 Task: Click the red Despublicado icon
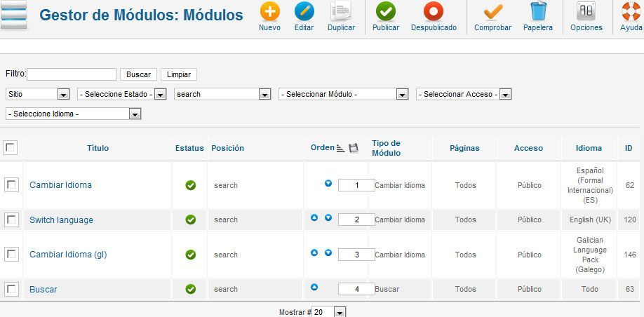point(434,11)
